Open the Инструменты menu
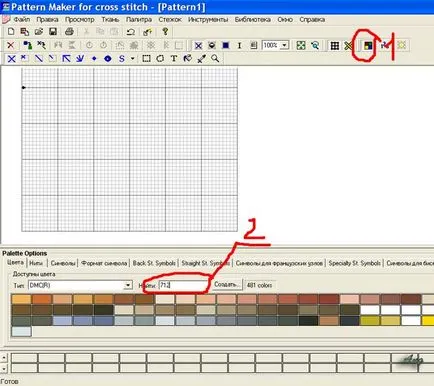This screenshot has width=434, height=386. [208, 20]
